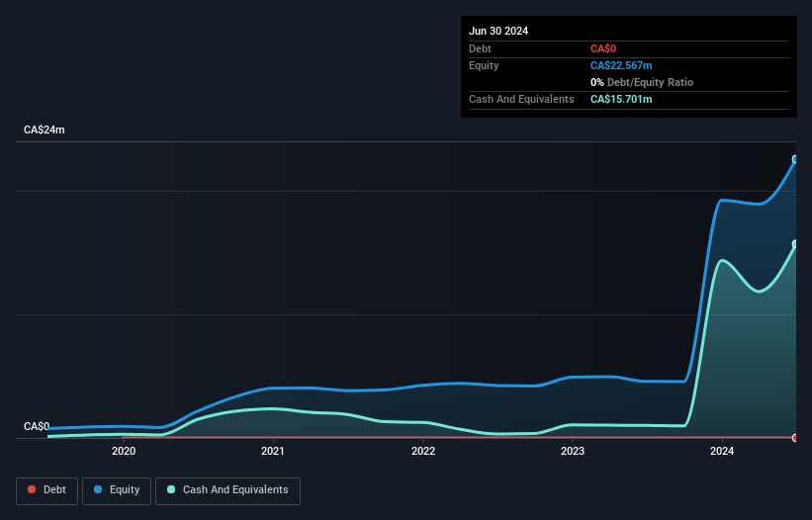The image size is (812, 520).
Task: Click the red Debt legend dot
Action: click(32, 489)
